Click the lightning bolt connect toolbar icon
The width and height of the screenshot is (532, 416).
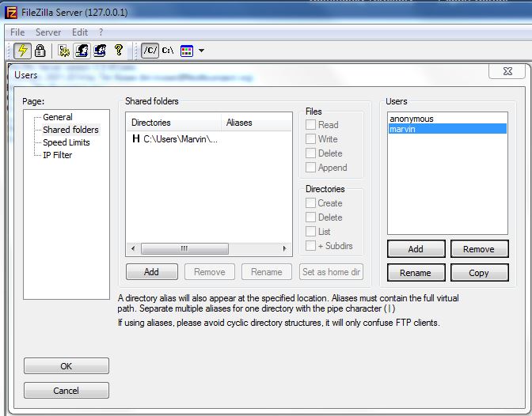coord(23,51)
